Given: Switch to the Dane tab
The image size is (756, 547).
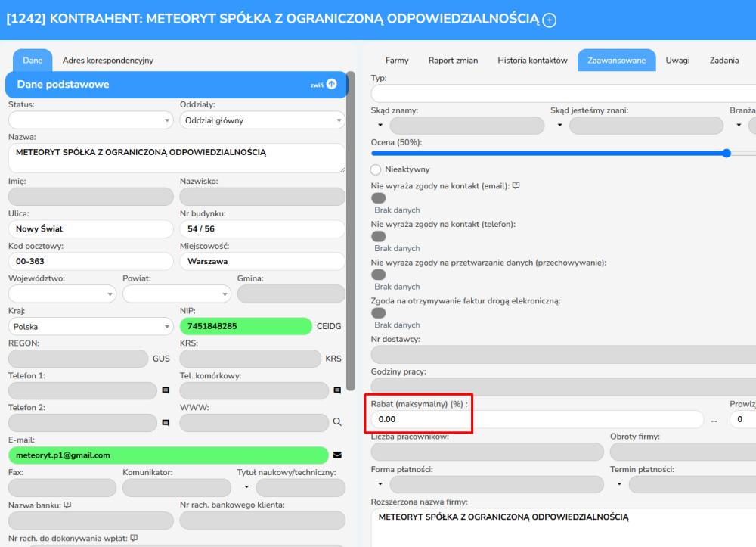Looking at the screenshot, I should 33,61.
